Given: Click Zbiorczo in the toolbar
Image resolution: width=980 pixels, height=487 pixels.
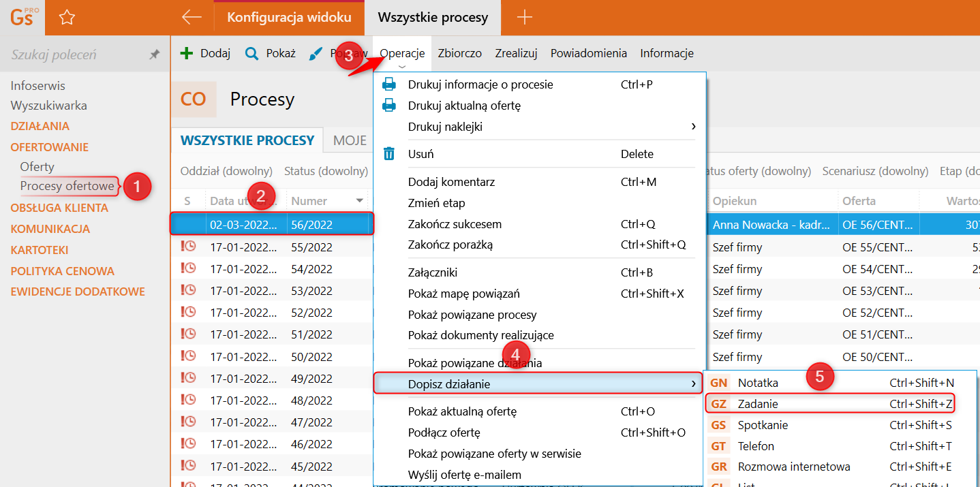Looking at the screenshot, I should coord(459,53).
